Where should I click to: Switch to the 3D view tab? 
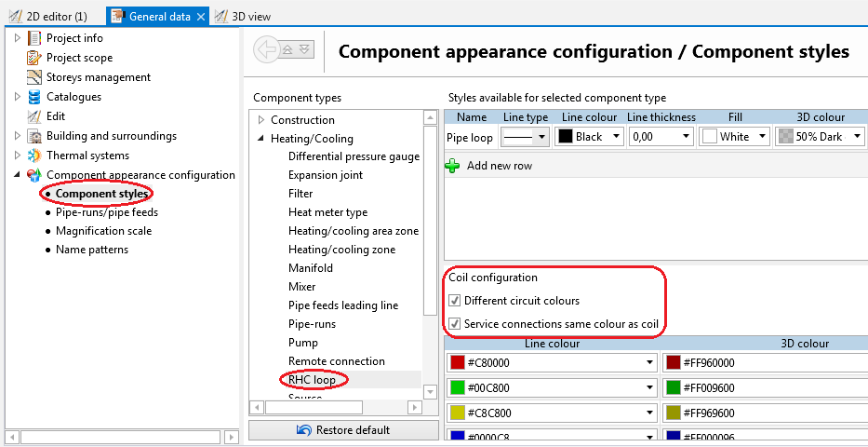246,16
